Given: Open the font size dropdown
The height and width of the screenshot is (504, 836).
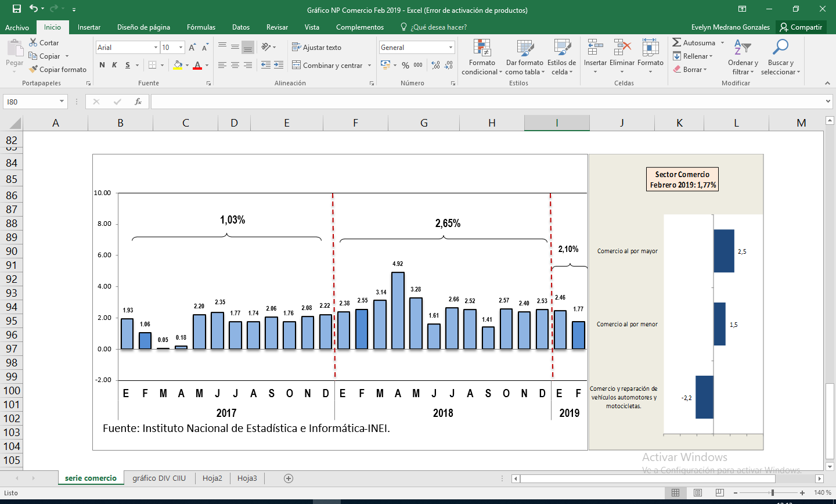Looking at the screenshot, I should point(181,48).
